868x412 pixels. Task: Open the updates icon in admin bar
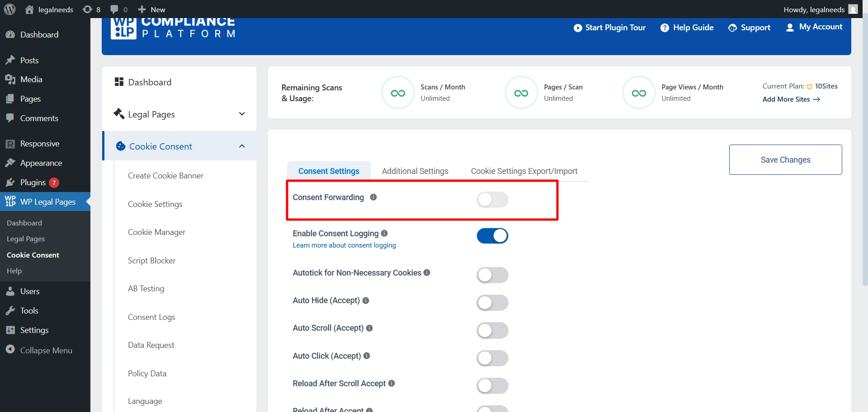pyautogui.click(x=87, y=9)
